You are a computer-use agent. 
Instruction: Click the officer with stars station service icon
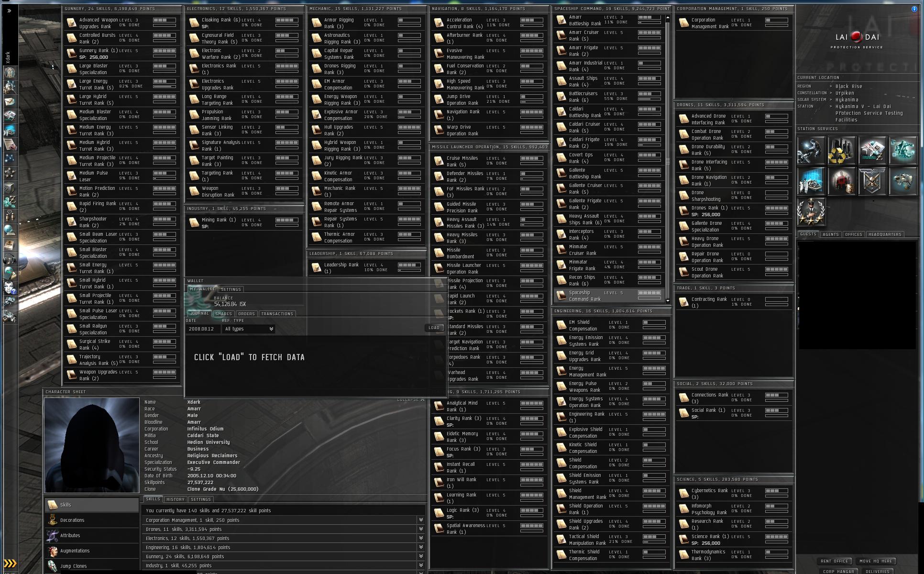pyautogui.click(x=811, y=211)
